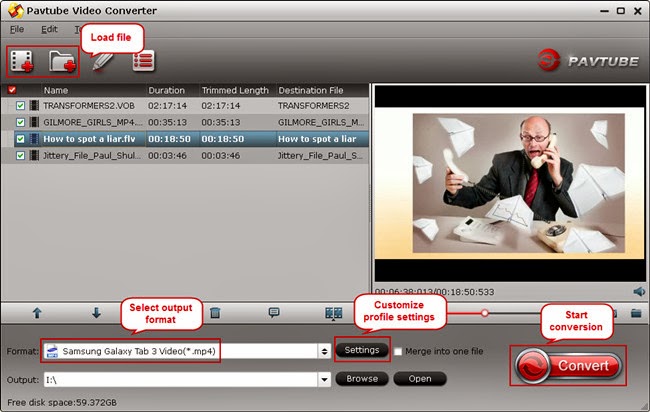Click film icon beside GILMORE_GIRLS_MP4
The width and height of the screenshot is (650, 412).
click(34, 122)
